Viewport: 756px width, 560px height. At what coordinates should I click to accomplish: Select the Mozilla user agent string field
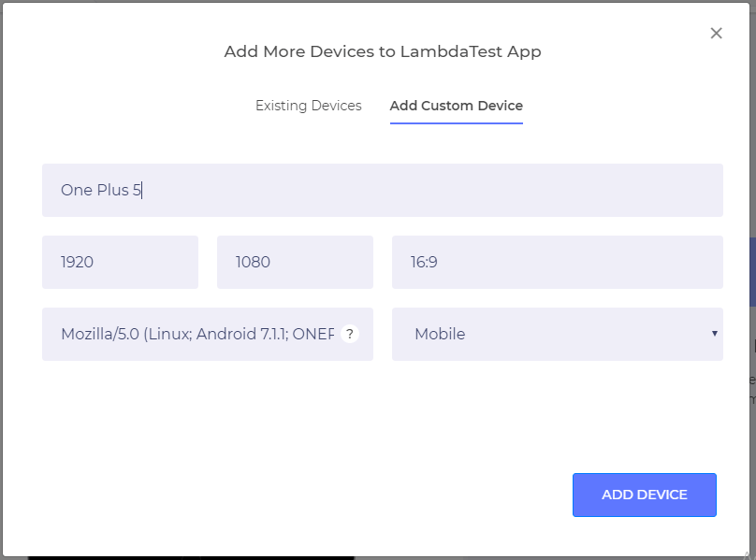point(187,334)
